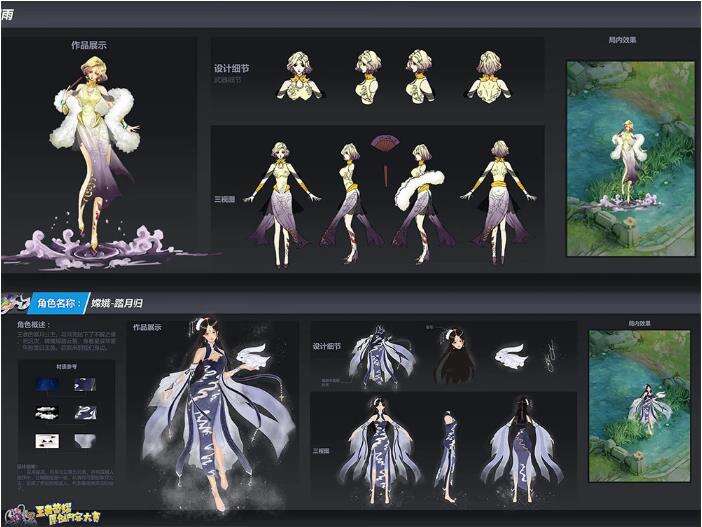Open the top in-game effect screenshot

tap(629, 156)
